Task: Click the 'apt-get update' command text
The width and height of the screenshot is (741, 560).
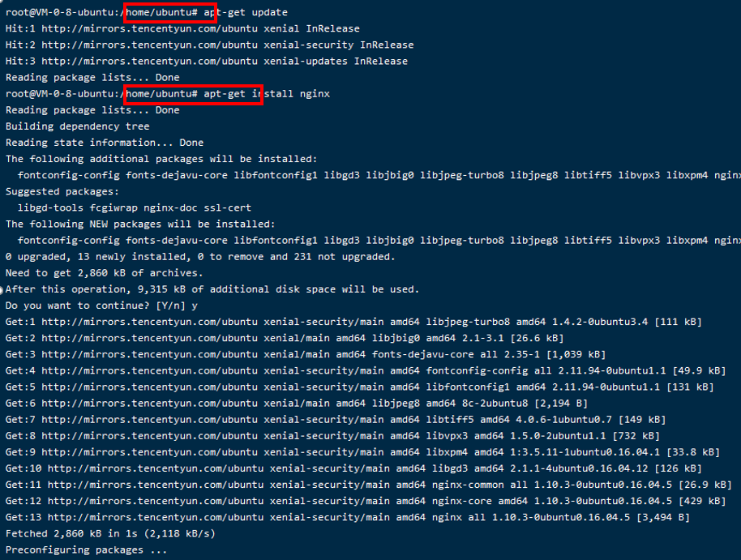Action: pos(246,12)
